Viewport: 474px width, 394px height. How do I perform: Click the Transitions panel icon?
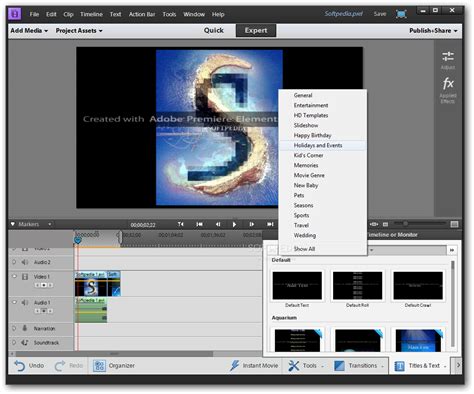(339, 366)
